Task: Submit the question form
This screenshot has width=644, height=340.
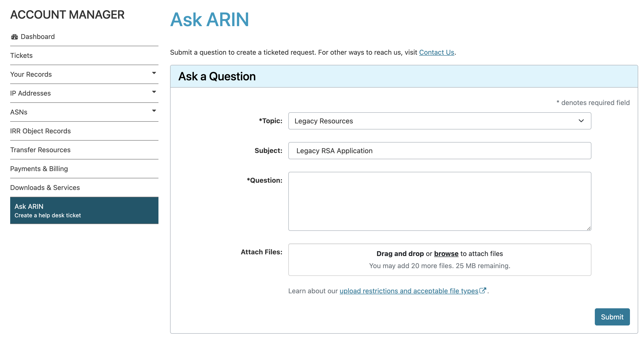Action: coord(612,317)
